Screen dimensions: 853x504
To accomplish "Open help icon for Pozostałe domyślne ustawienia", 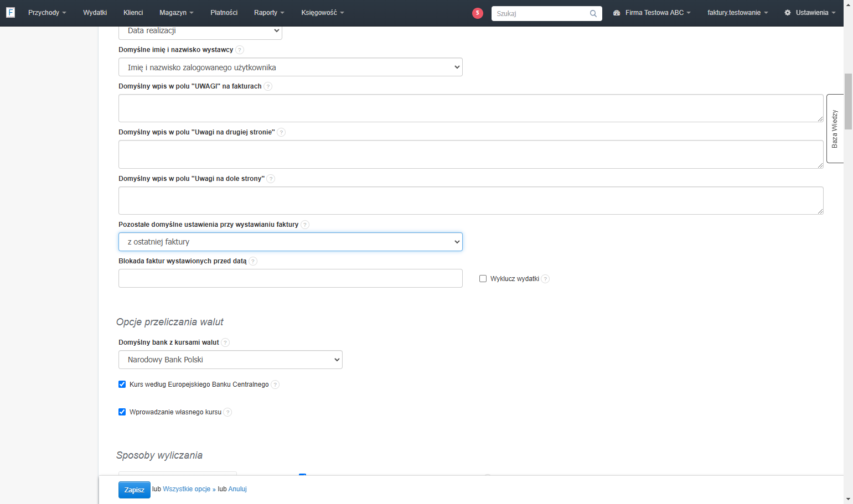I will 305,225.
